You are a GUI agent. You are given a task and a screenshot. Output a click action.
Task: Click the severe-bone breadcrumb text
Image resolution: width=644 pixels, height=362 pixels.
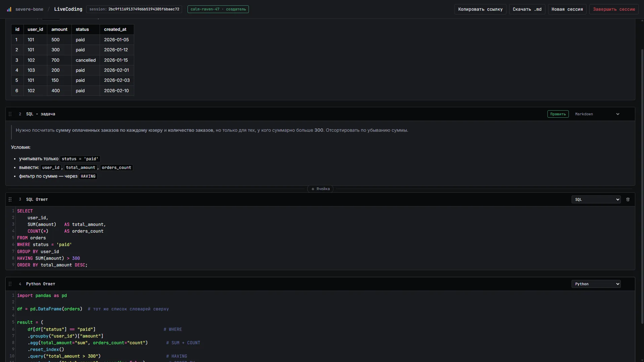(29, 9)
